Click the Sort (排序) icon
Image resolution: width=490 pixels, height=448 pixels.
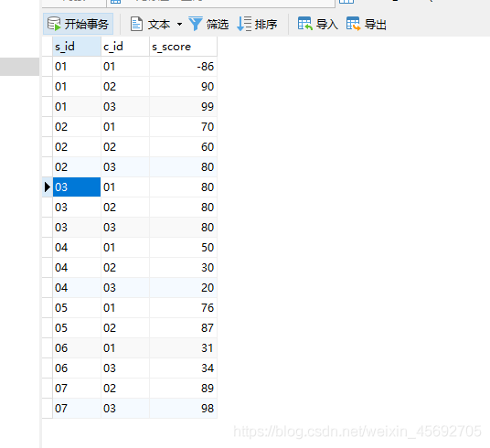pyautogui.click(x=244, y=24)
